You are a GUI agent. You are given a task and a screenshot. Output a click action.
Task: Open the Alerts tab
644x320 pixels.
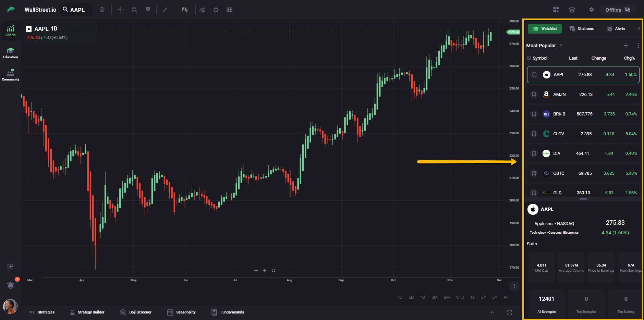coord(616,29)
